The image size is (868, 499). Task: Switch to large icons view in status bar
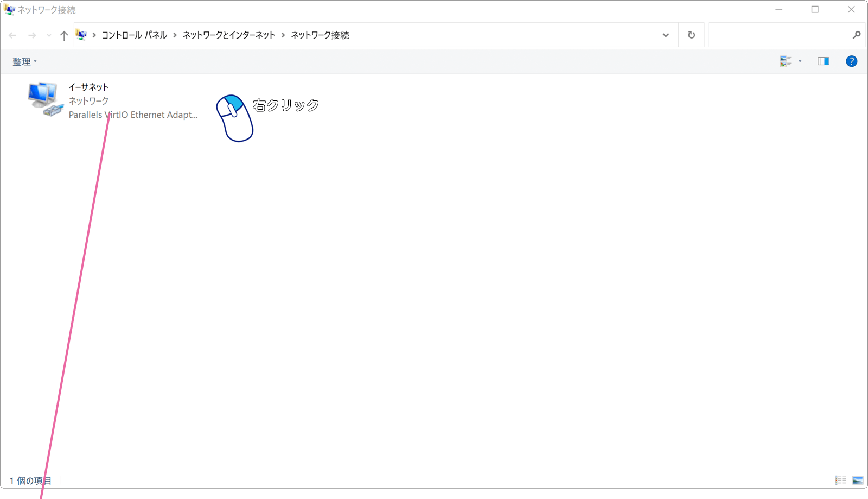coord(858,480)
